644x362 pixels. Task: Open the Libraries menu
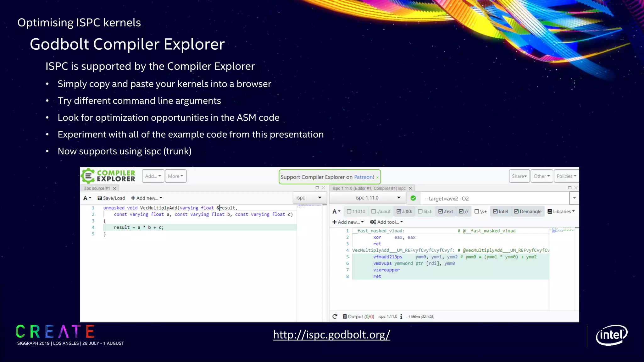(x=561, y=211)
